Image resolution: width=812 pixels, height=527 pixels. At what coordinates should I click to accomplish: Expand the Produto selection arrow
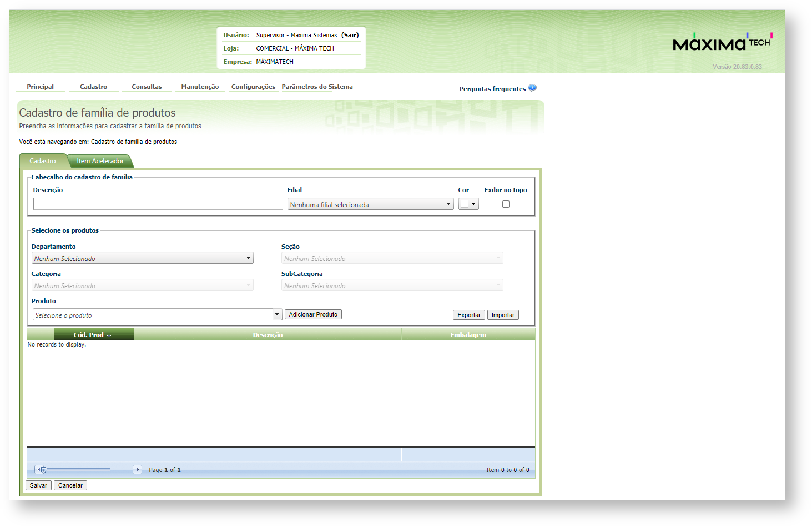[x=278, y=315]
